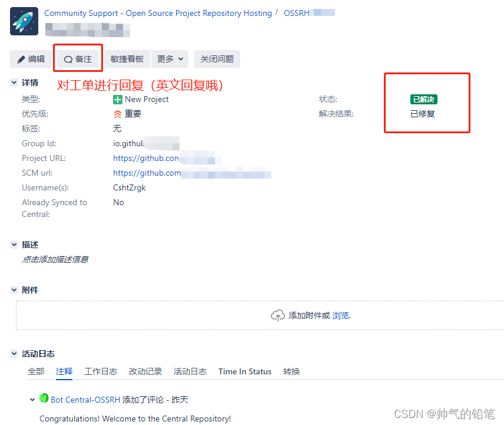
Task: Collapse the 附件 attachments section
Action: [14, 290]
